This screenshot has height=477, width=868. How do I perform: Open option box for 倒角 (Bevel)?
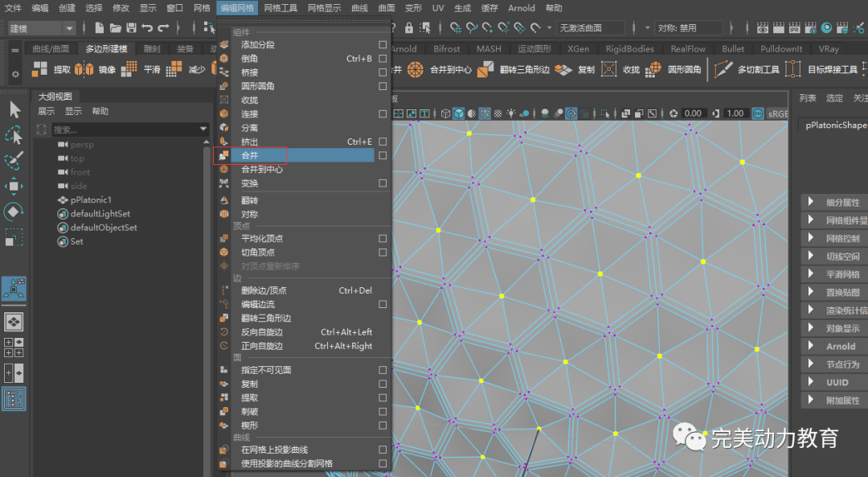coord(383,59)
